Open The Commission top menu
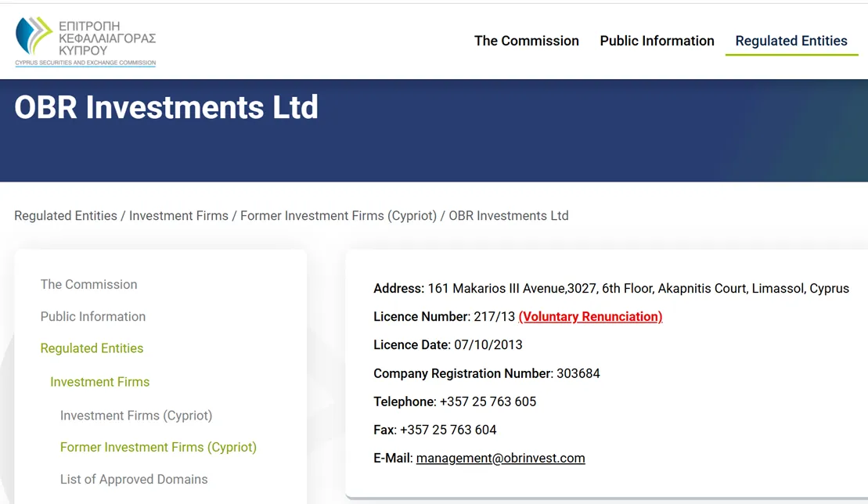The width and height of the screenshot is (868, 504). click(x=527, y=41)
